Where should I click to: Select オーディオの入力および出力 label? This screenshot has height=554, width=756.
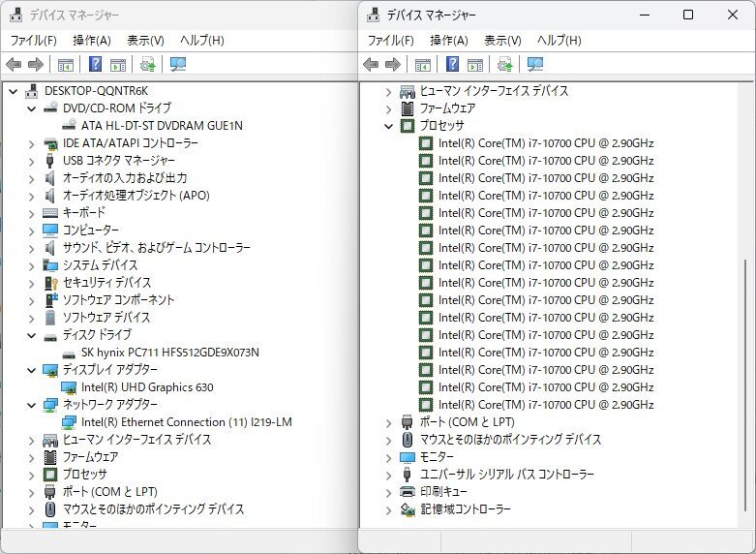[125, 178]
